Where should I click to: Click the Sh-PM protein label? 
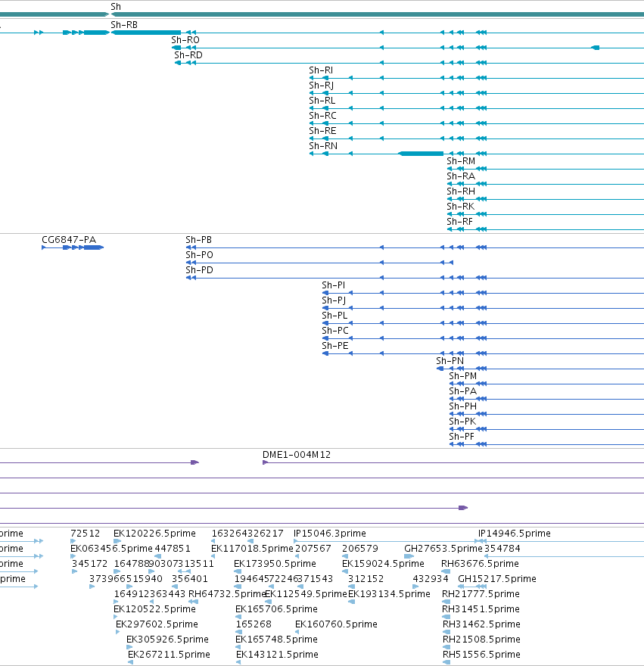462,376
